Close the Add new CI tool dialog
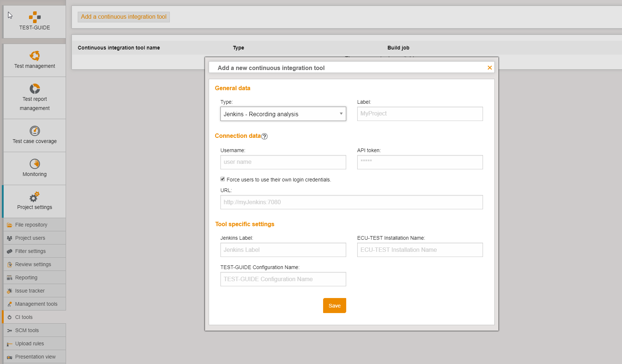This screenshot has height=364, width=622. [x=490, y=67]
